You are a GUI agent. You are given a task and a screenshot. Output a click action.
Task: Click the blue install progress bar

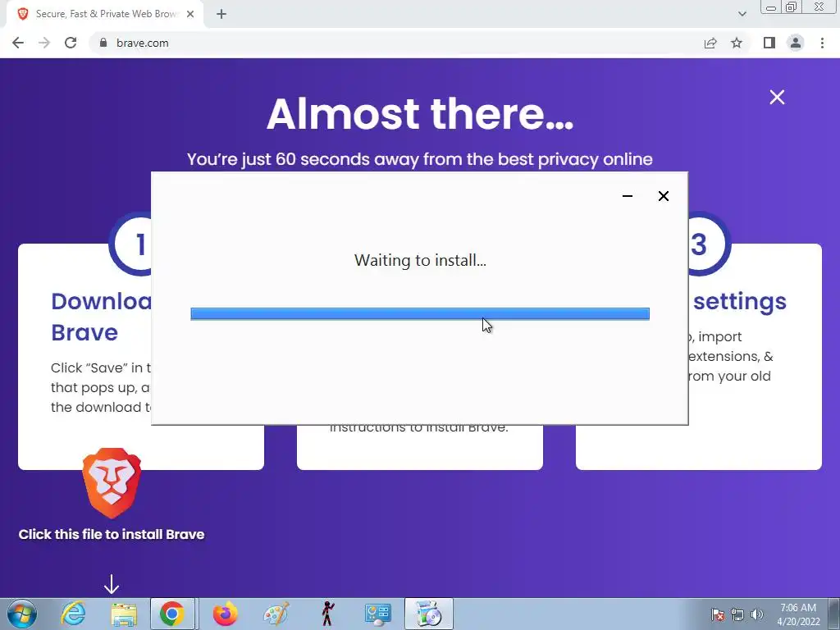click(420, 314)
